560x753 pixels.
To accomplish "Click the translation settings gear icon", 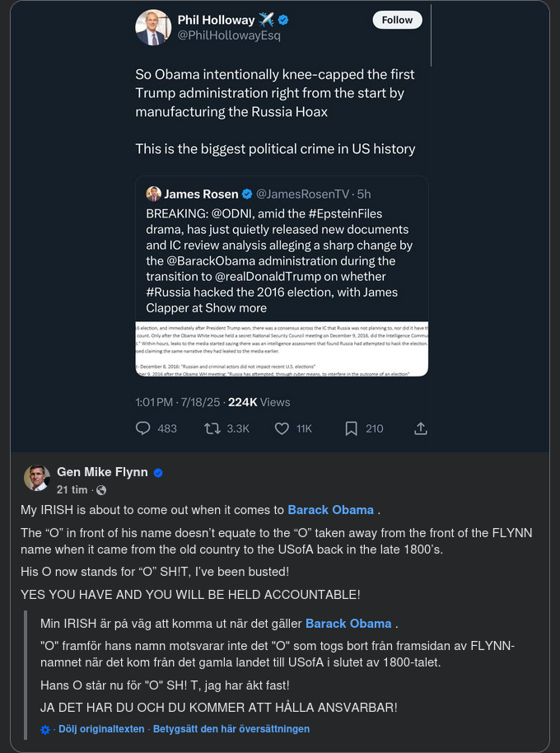I will (45, 729).
